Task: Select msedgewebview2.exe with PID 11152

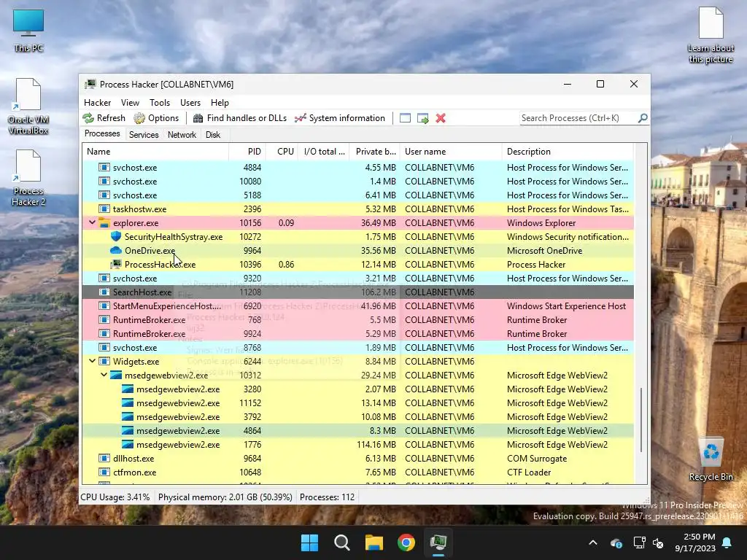Action: coord(357,402)
